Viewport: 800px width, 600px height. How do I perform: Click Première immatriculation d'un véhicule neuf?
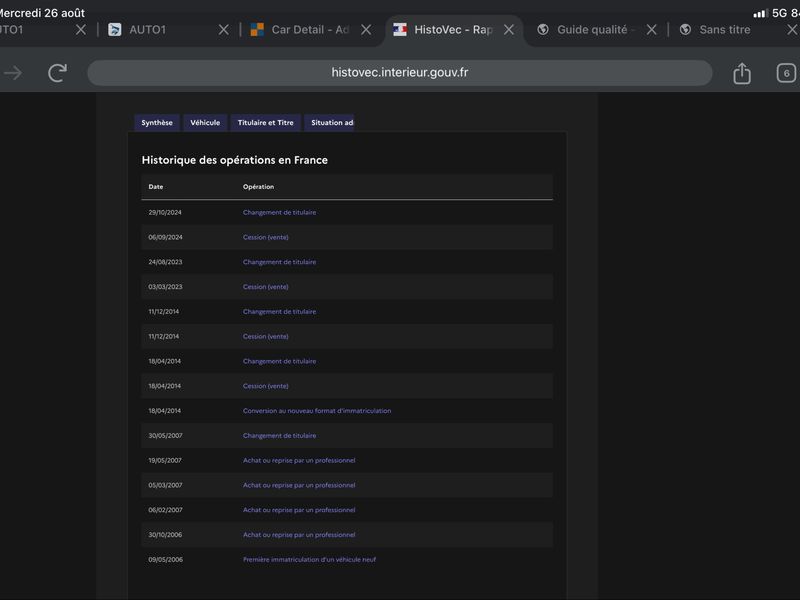tap(309, 560)
